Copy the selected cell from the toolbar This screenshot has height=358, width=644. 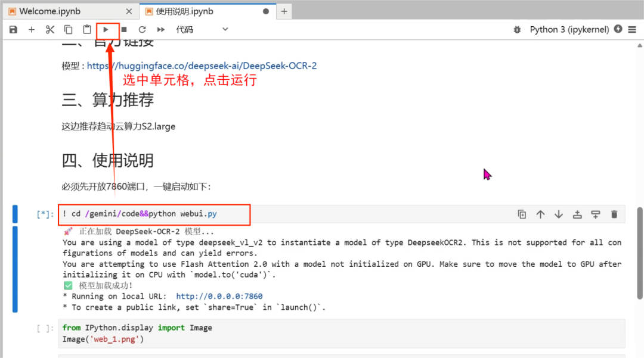pos(68,30)
